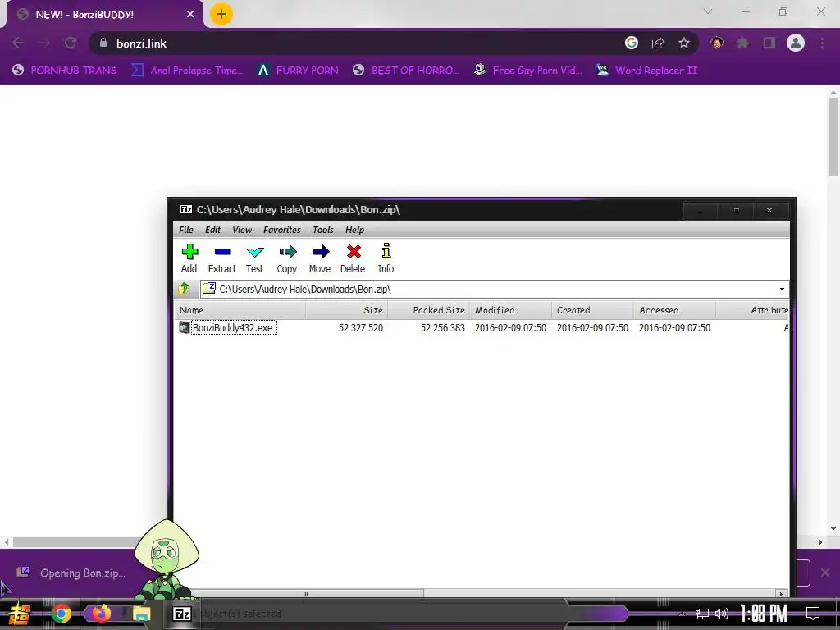Click the Chrome page scroll-right arrow
Screen dimensions: 840x630
coord(819,542)
